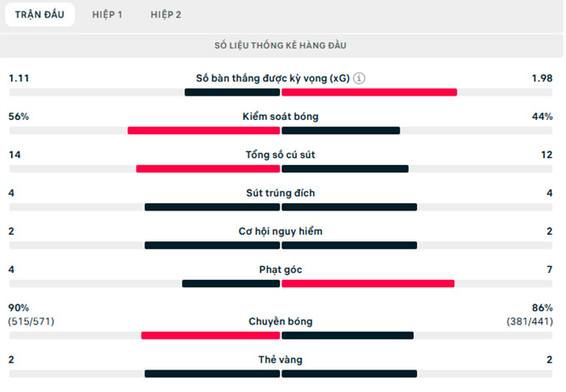566x392 pixels.
Task: Click the red home total shots bar
Action: point(207,168)
